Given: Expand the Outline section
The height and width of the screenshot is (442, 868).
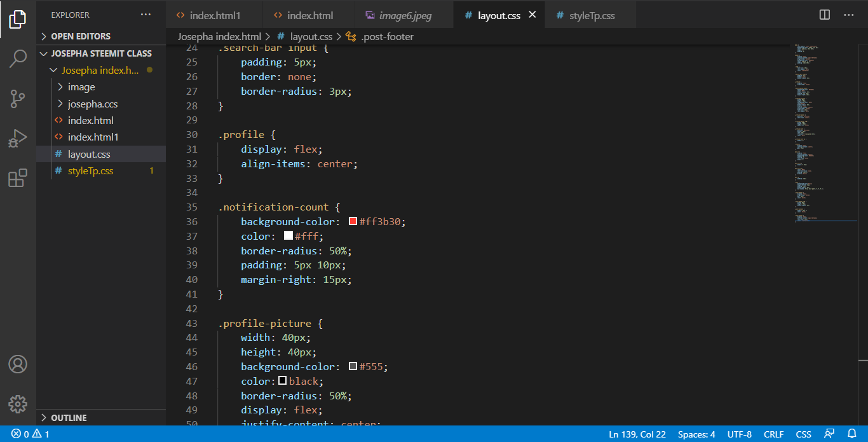Looking at the screenshot, I should 102,418.
